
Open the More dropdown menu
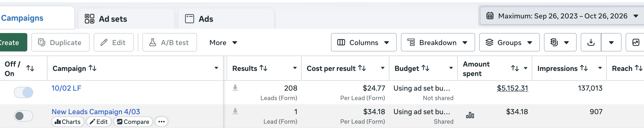click(x=223, y=42)
